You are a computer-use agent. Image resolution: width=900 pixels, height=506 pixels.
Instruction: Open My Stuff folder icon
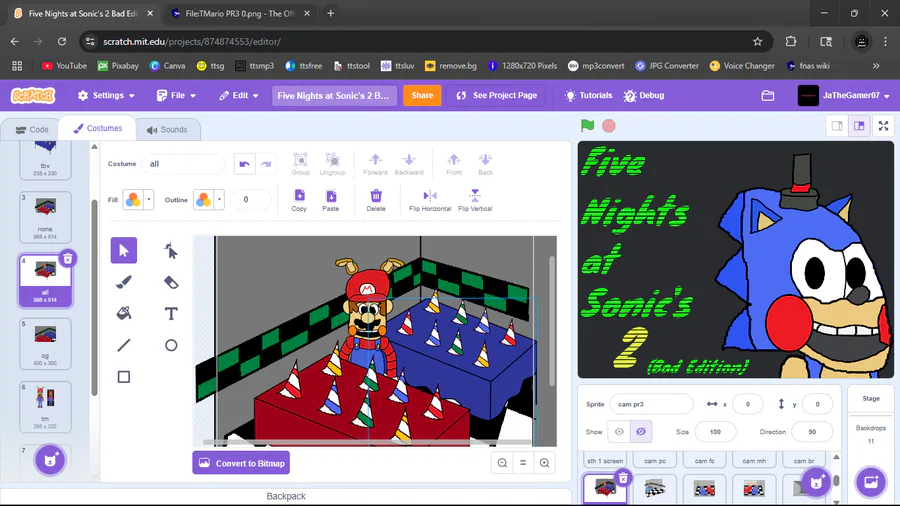(x=768, y=96)
